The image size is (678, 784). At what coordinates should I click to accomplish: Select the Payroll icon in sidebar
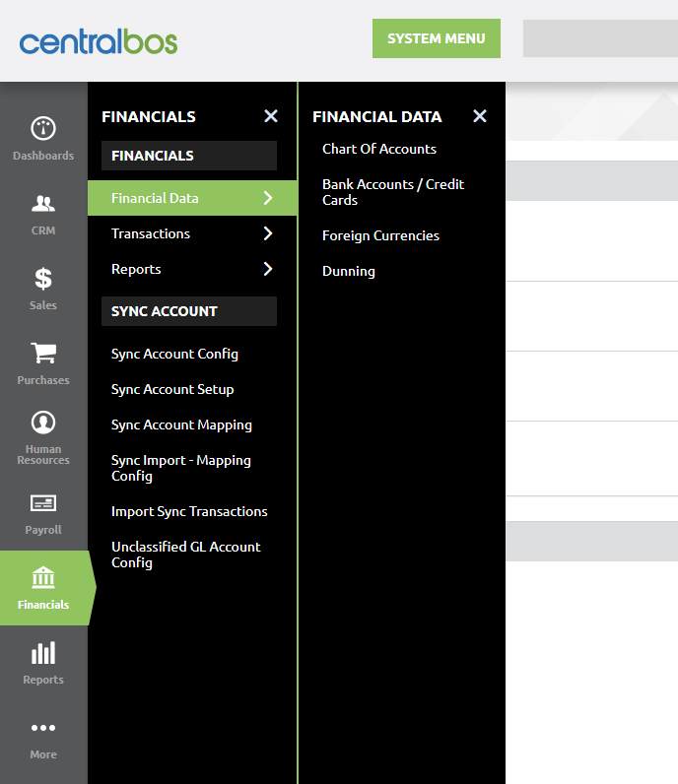[43, 504]
